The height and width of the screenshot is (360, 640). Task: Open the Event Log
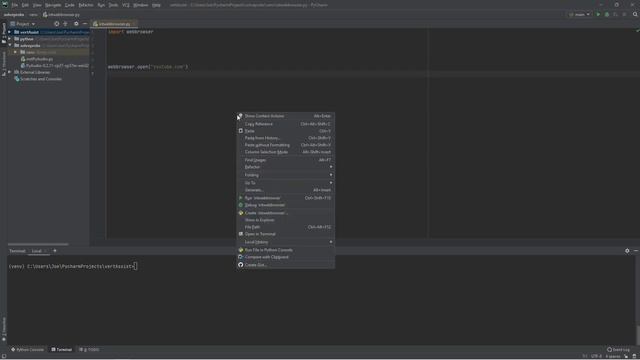click(x=618, y=349)
